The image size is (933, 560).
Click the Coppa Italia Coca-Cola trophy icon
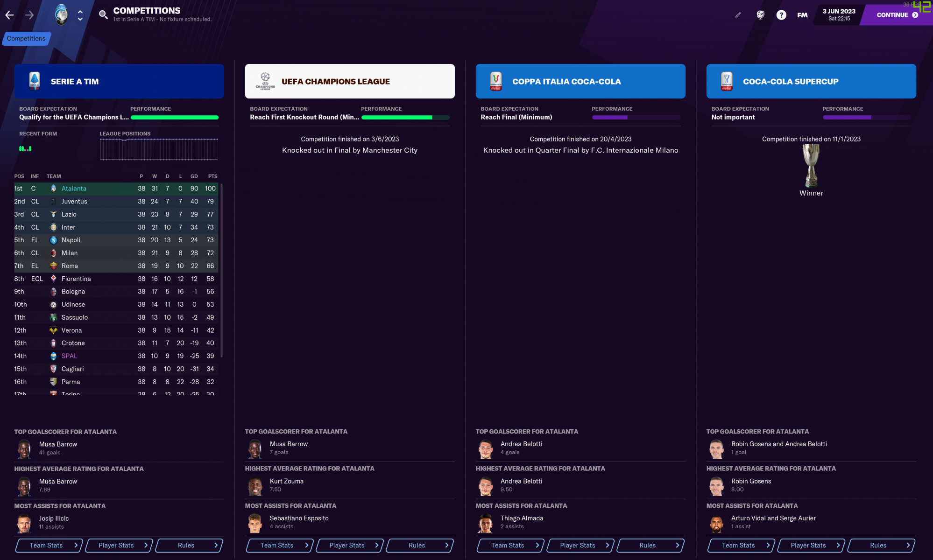coord(496,81)
